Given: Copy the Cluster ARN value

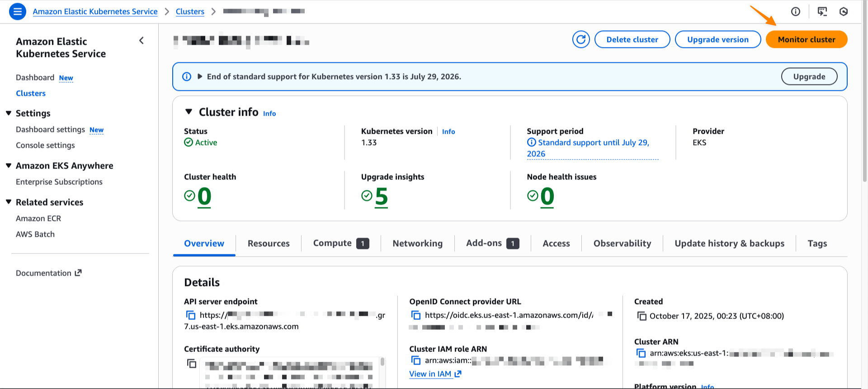Looking at the screenshot, I should point(641,353).
